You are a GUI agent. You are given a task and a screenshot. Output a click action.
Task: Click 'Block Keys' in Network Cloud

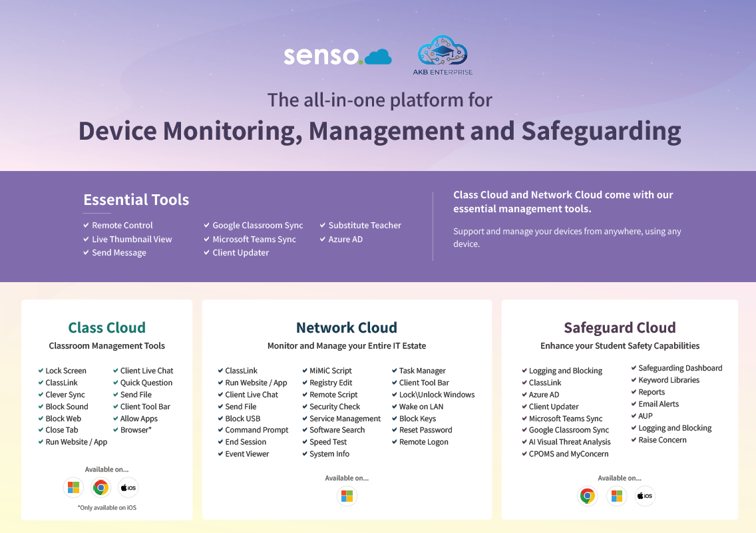coord(417,419)
